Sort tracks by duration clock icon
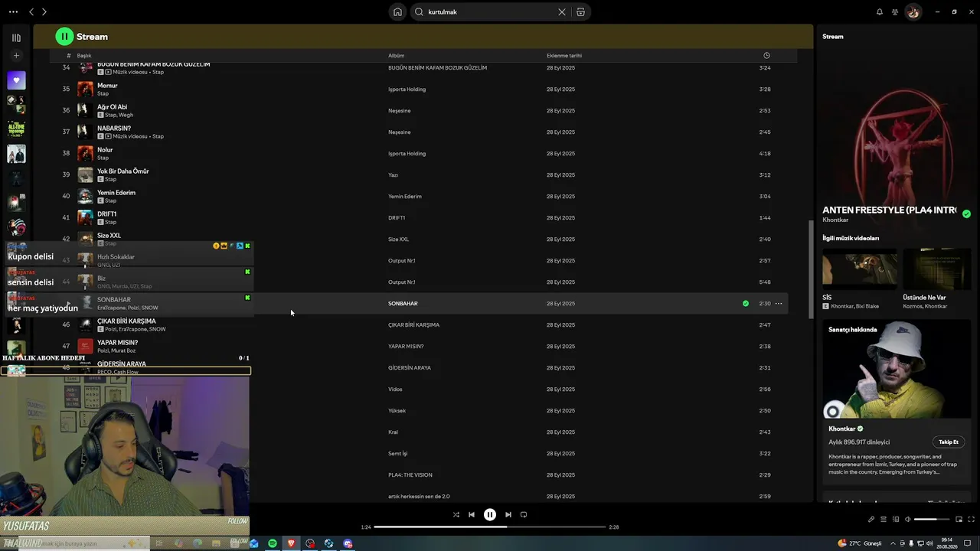This screenshot has width=980, height=551. point(766,56)
